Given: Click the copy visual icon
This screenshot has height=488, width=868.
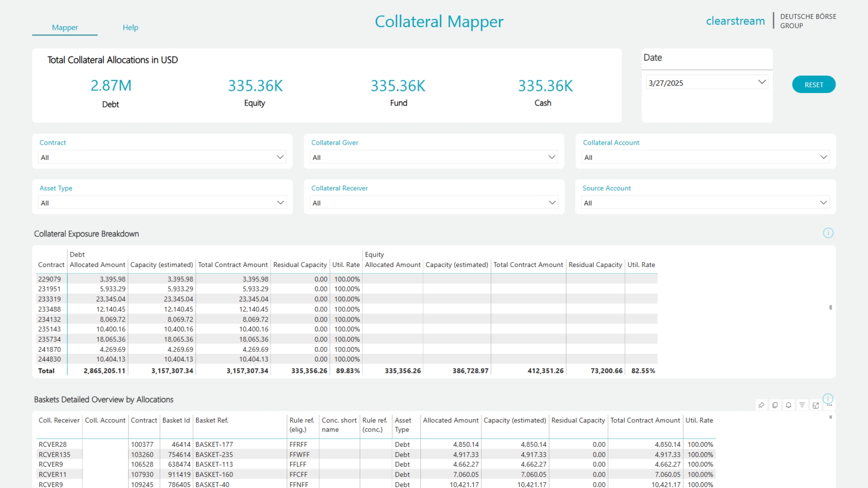Looking at the screenshot, I should (x=775, y=405).
